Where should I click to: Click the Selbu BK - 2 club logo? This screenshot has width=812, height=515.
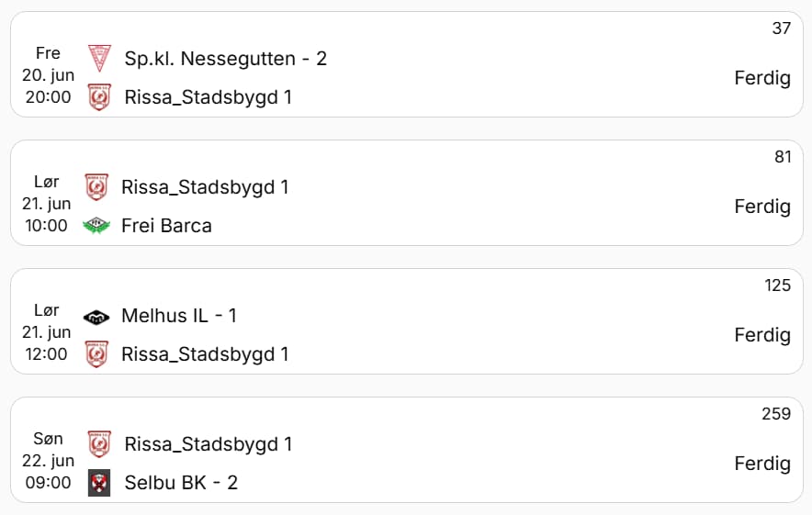tap(98, 482)
